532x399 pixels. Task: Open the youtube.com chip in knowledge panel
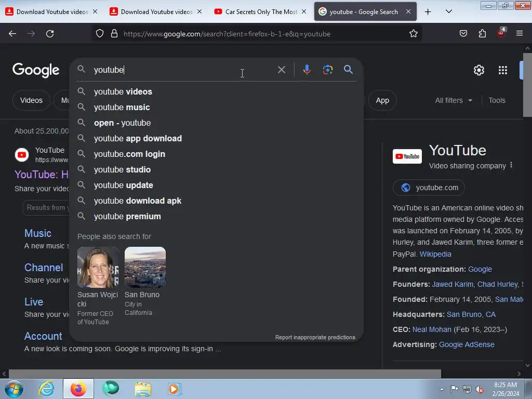pyautogui.click(x=429, y=188)
